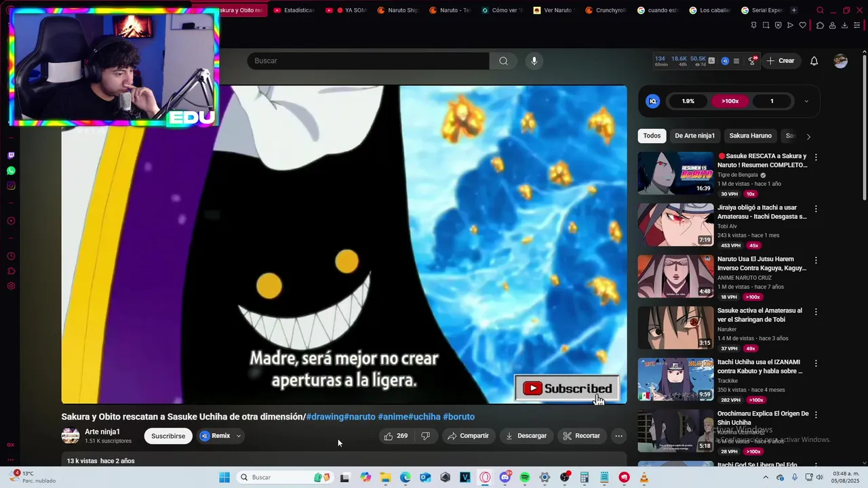Open the browser easy setup sliders icon
868x488 pixels.
click(x=858, y=25)
